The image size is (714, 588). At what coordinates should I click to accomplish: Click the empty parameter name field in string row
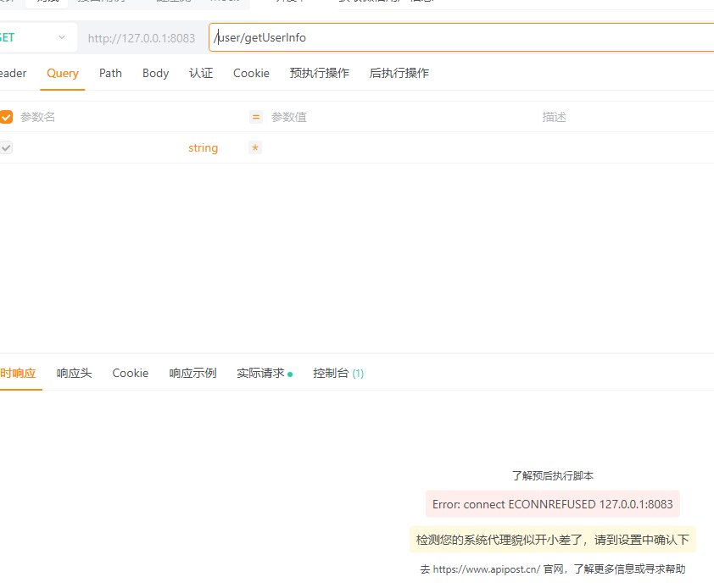(x=100, y=147)
